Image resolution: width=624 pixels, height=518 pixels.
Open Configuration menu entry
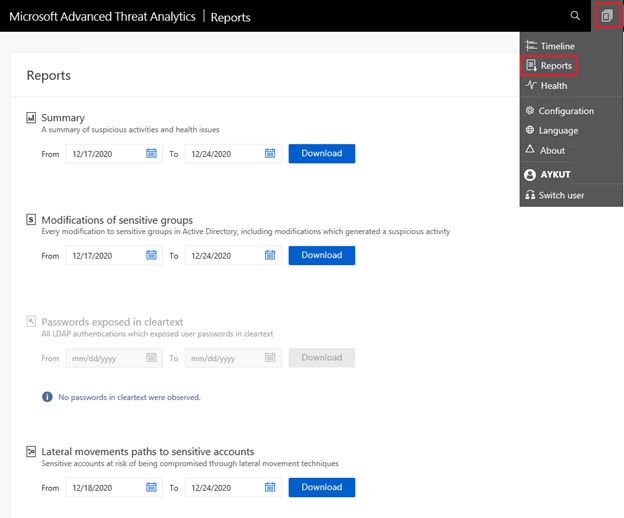565,111
